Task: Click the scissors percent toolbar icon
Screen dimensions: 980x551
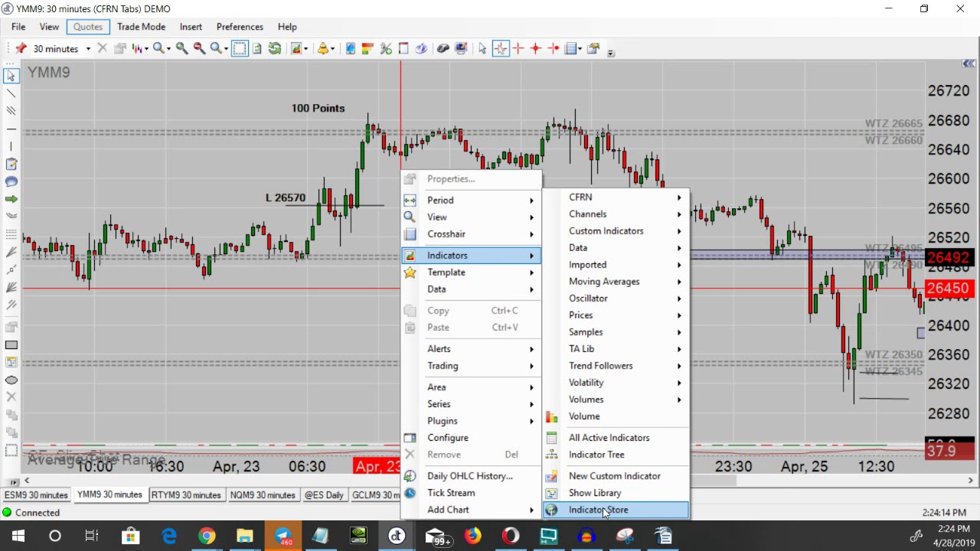Action: (x=386, y=48)
